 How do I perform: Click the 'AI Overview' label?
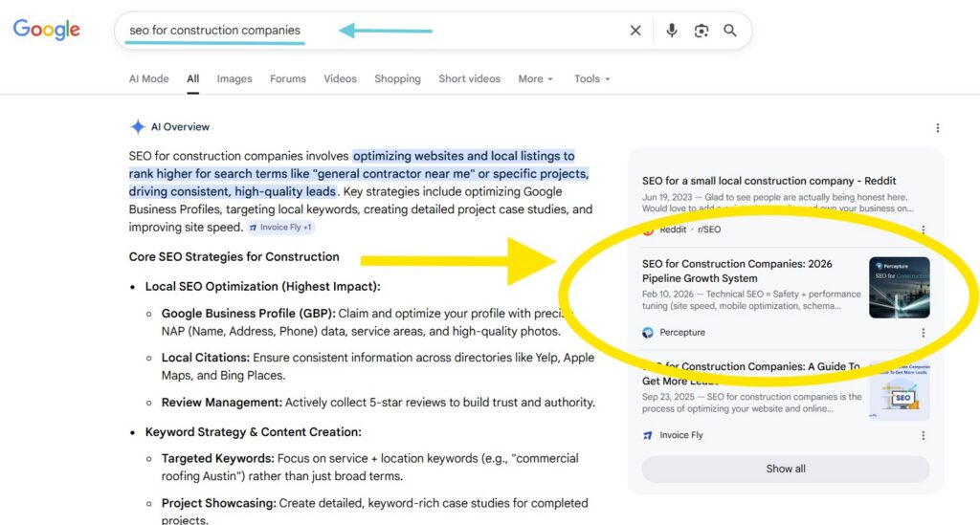[x=180, y=127]
